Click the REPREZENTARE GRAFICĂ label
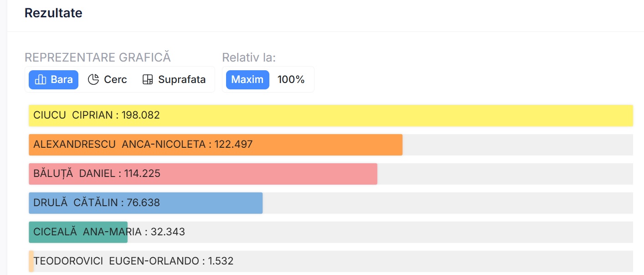 point(98,57)
